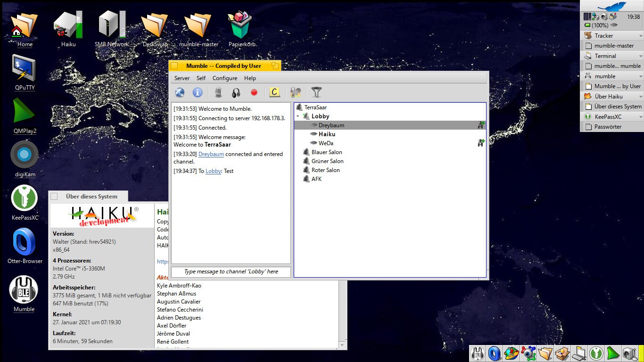The height and width of the screenshot is (362, 644).
Task: Select the Blauer Salon channel
Action: 390,152
